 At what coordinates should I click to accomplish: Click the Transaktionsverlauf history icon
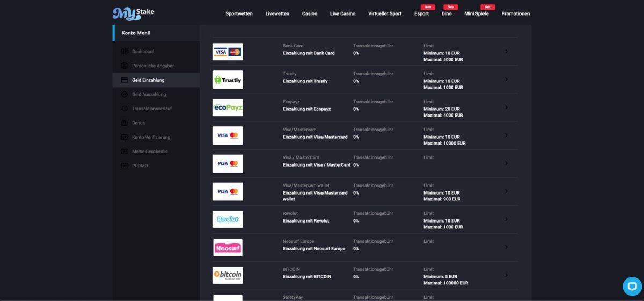tap(125, 109)
